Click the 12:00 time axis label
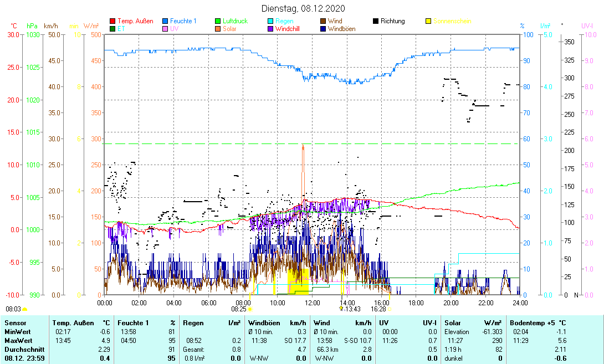 [312, 303]
